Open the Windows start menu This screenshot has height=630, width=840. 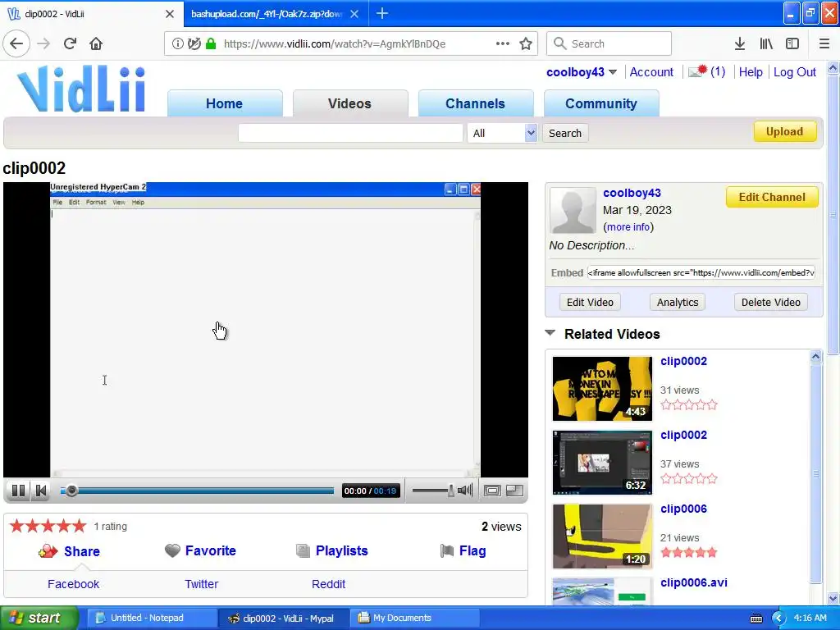[x=39, y=618]
